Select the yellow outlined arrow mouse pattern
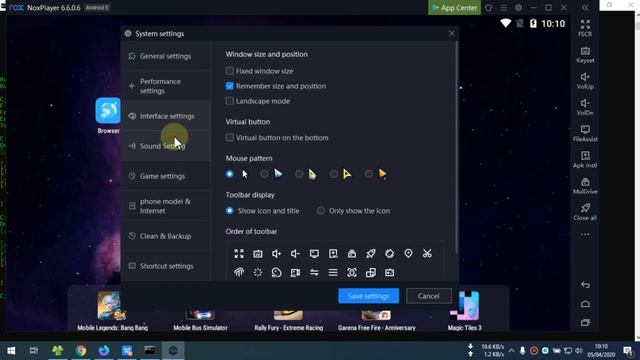 pyautogui.click(x=334, y=174)
